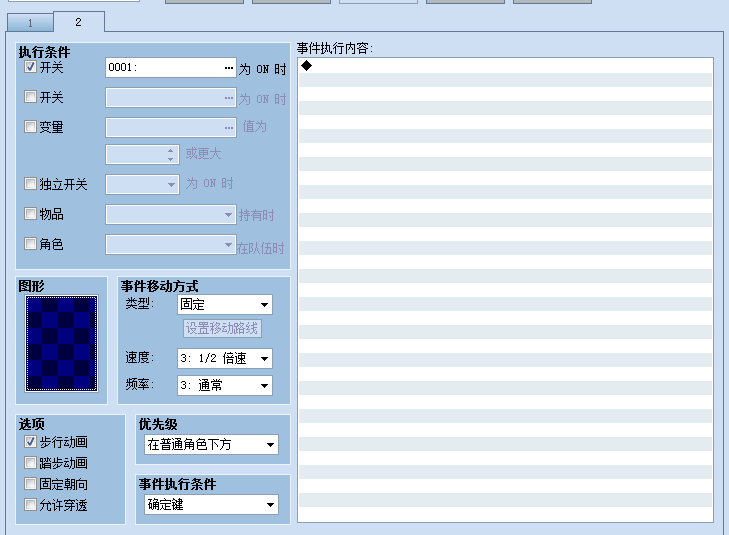Uncheck the first 开关 condition checkbox
Screen dimensions: 729x535
pyautogui.click(x=30, y=67)
